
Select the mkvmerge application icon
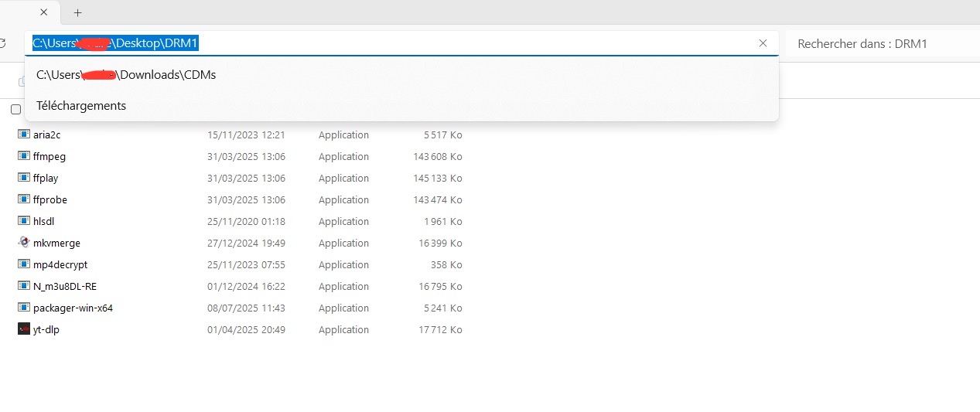23,243
